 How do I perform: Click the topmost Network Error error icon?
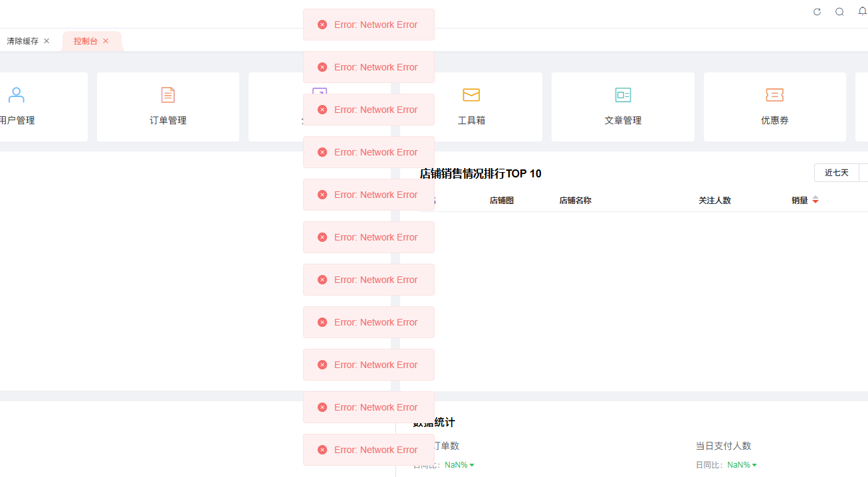[322, 25]
